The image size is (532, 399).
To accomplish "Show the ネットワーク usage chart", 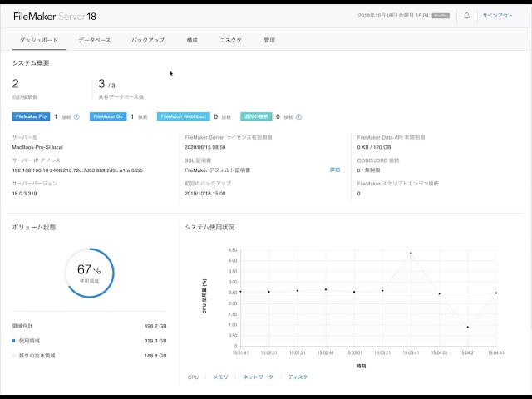I will pos(259,377).
